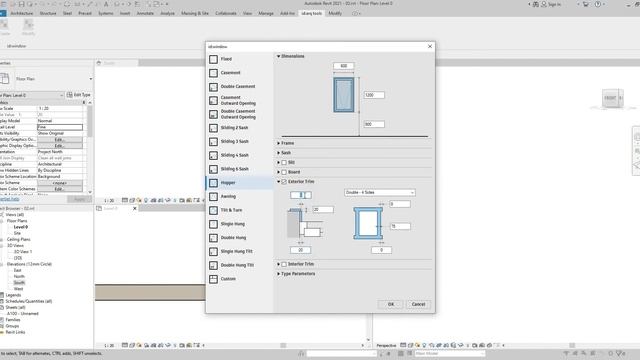Select the Fixed window type icon
This screenshot has height=360, width=640.
(x=213, y=59)
